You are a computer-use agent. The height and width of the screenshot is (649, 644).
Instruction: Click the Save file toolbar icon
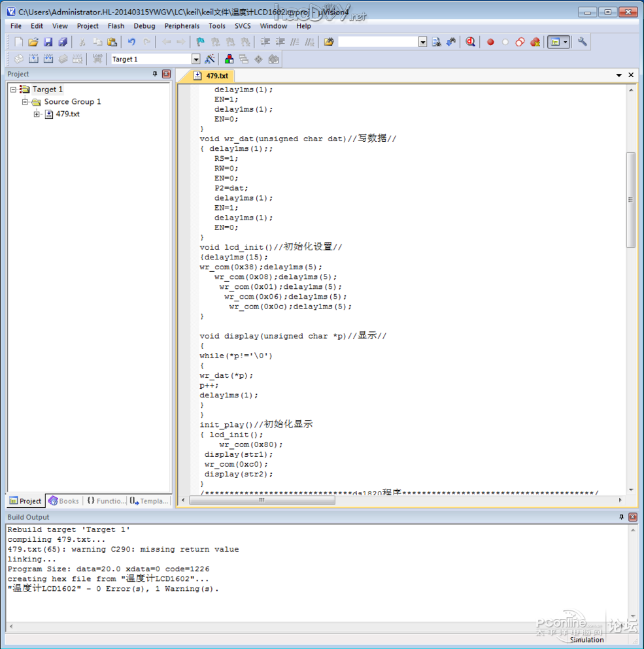(48, 42)
